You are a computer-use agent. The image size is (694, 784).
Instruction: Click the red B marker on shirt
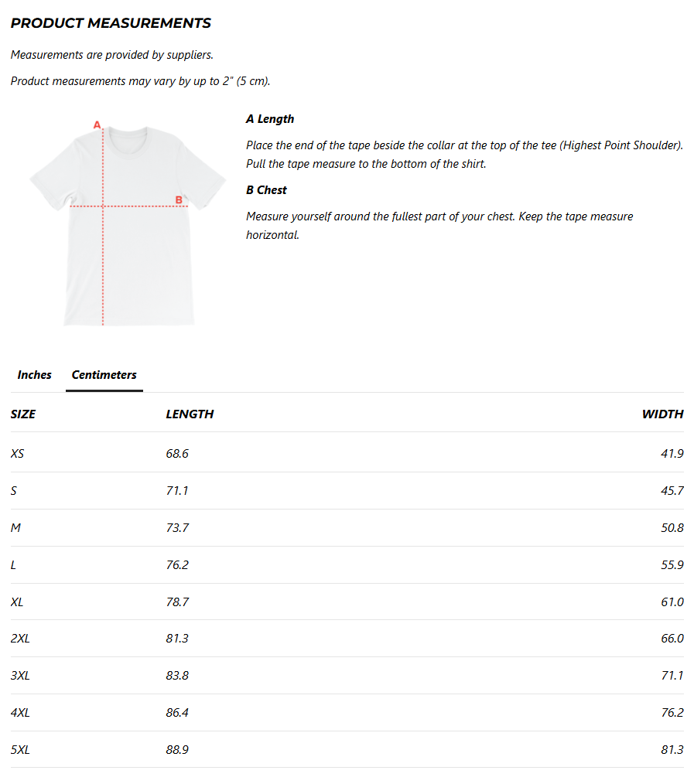point(179,200)
